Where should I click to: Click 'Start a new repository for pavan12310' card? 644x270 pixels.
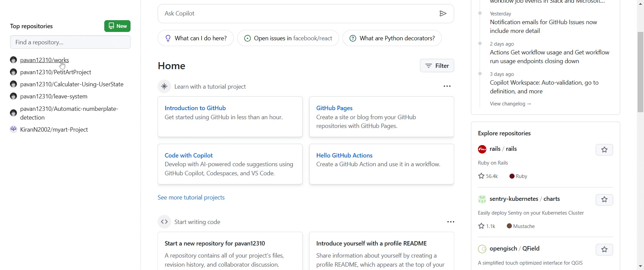(230, 251)
